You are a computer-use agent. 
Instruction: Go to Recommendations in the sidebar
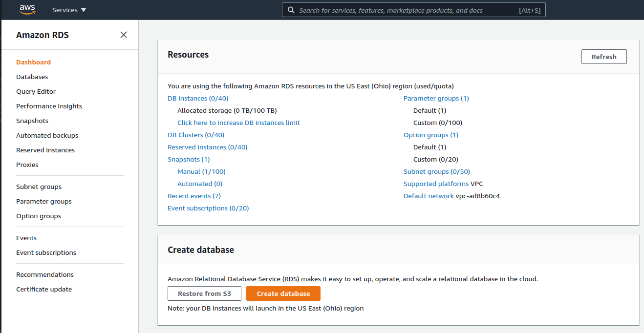(45, 274)
